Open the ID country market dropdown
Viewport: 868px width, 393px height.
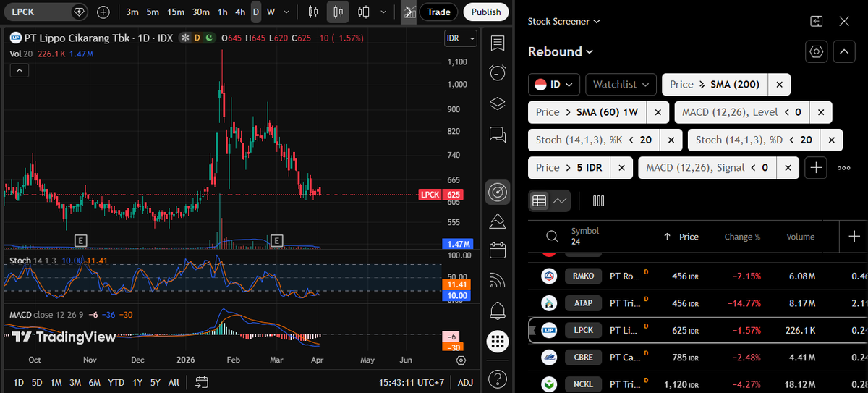click(554, 85)
